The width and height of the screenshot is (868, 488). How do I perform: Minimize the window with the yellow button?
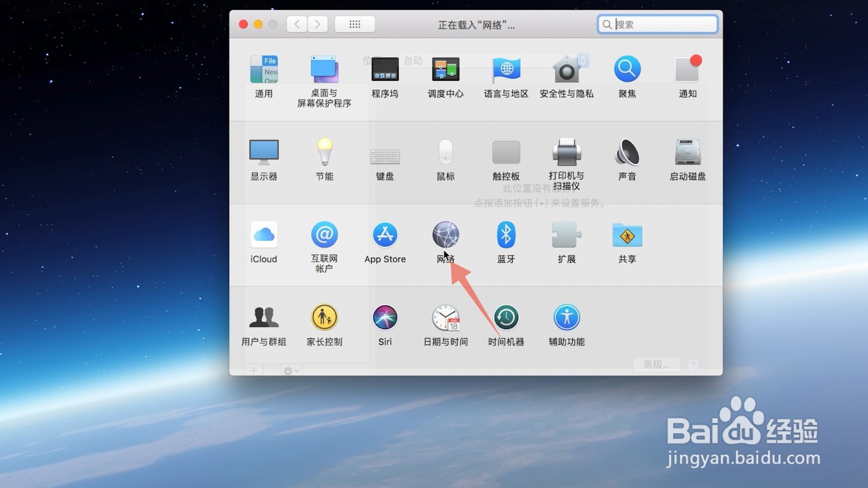258,24
